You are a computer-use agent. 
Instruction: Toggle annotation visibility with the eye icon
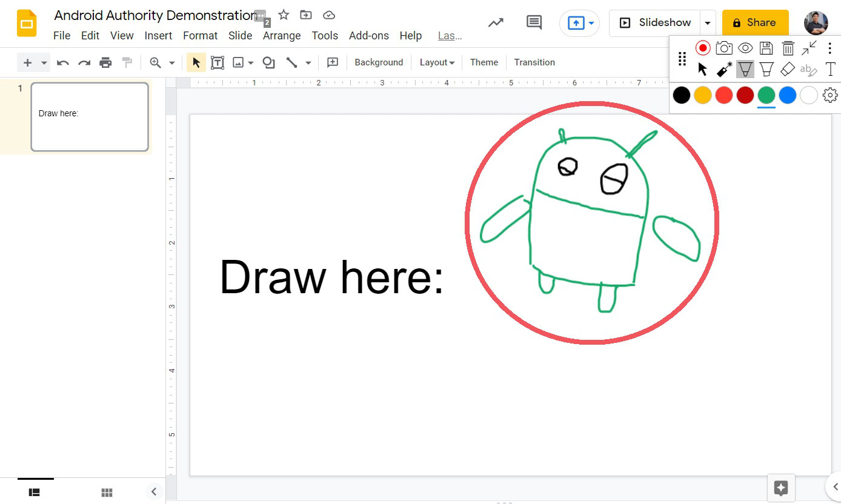click(745, 48)
